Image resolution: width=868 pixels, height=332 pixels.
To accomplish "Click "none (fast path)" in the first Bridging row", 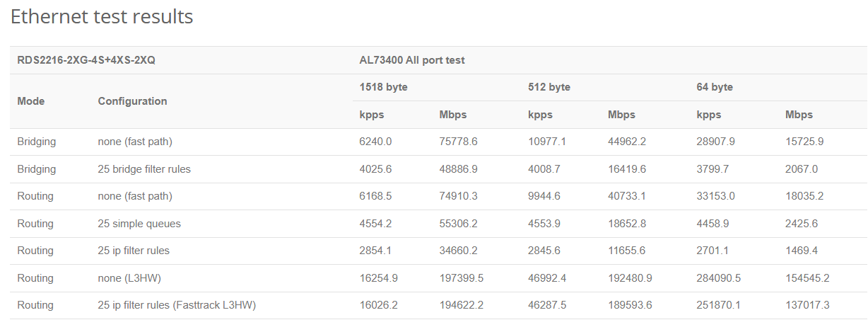I will pos(135,142).
